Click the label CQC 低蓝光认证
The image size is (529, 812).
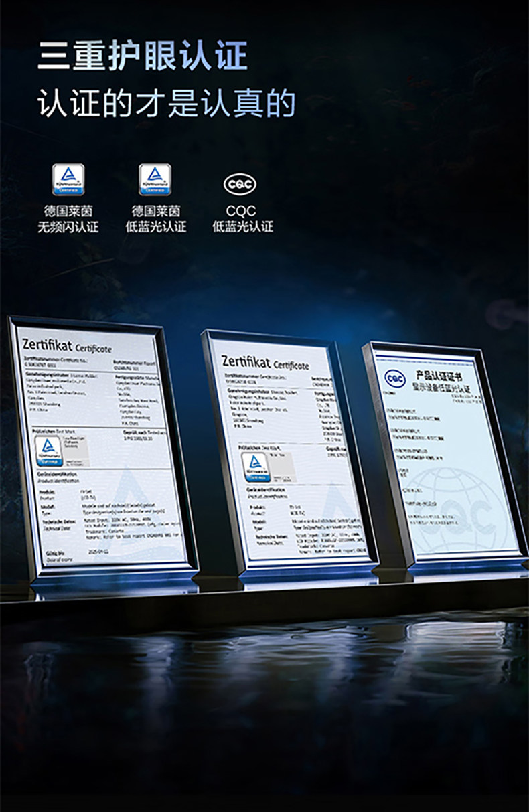242,219
